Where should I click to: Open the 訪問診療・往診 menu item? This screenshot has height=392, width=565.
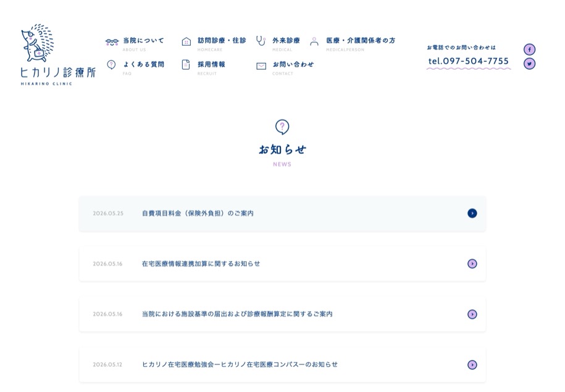(x=222, y=40)
